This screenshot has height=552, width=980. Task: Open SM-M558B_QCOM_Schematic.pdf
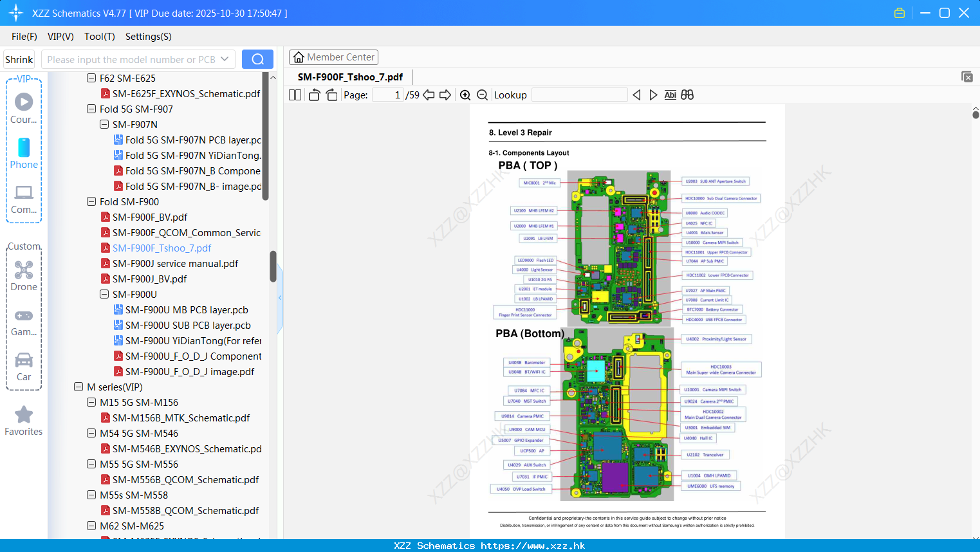tap(180, 510)
